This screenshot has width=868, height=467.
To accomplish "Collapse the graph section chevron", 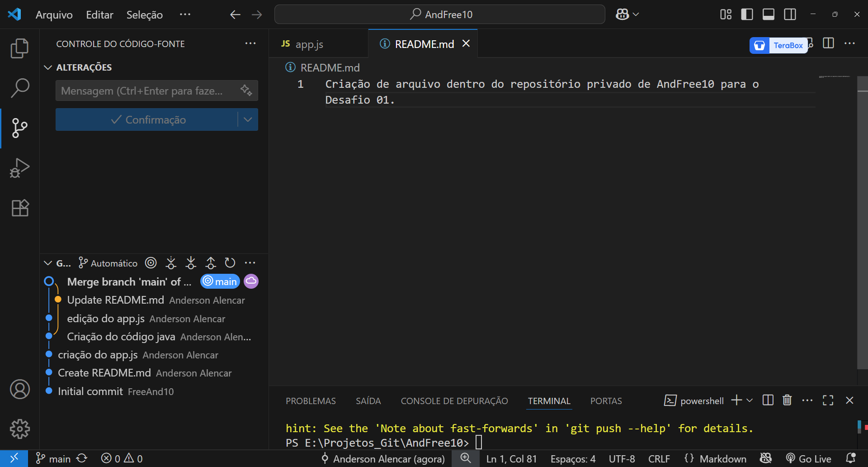I will point(48,263).
